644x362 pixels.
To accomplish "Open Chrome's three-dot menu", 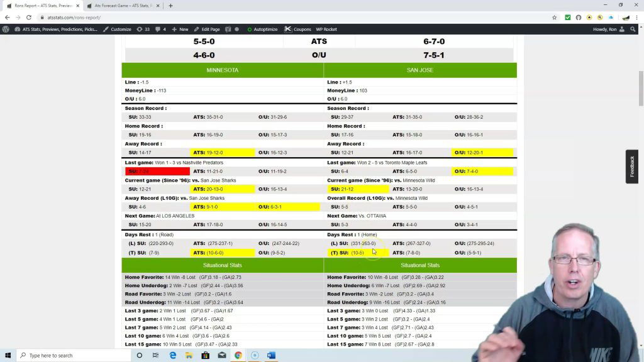I will click(x=636, y=17).
